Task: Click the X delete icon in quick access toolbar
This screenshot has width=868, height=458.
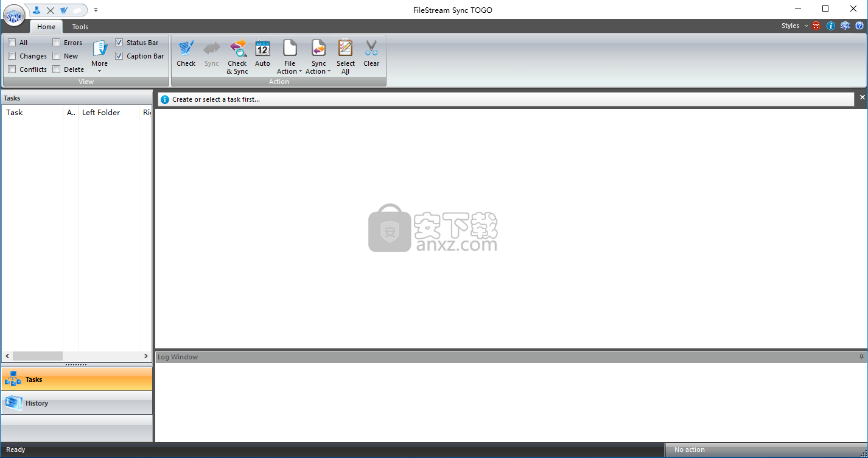Action: 51,10
